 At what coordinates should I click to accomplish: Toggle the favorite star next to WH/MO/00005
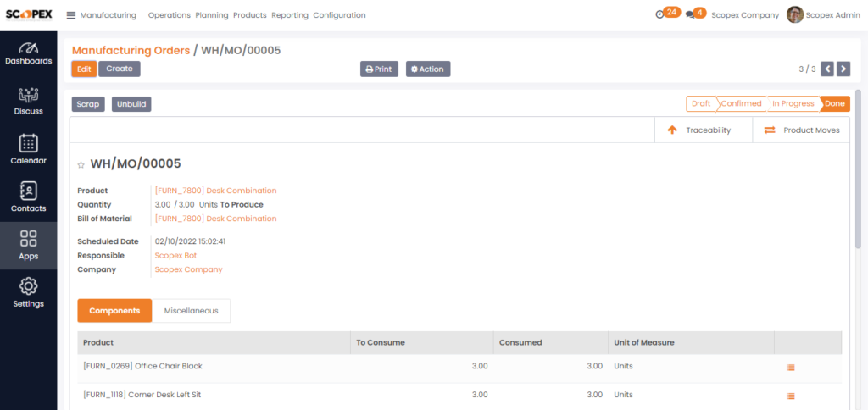[x=81, y=165]
